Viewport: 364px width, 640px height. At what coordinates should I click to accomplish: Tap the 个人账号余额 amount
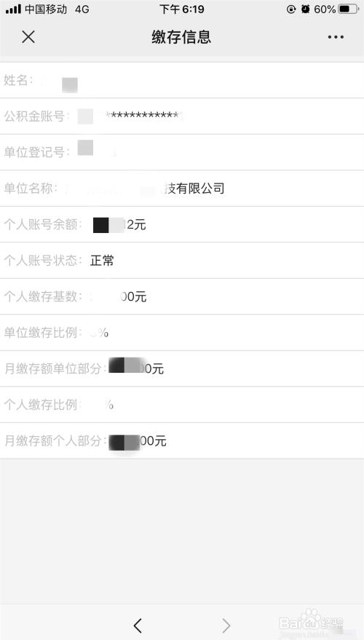[119, 225]
